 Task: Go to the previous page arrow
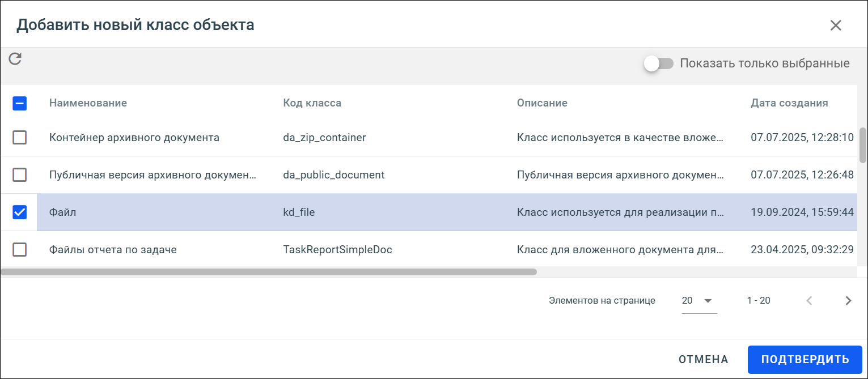pyautogui.click(x=810, y=301)
